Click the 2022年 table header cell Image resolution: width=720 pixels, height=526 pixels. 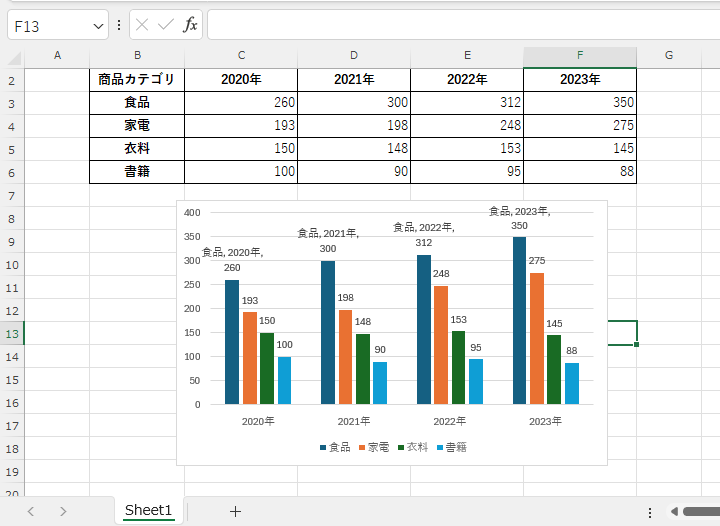(467, 80)
